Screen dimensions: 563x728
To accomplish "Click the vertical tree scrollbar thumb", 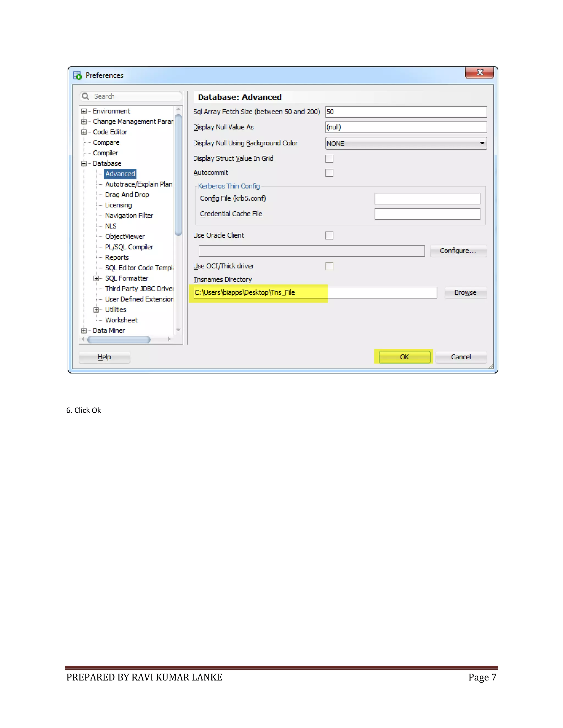I will (178, 175).
